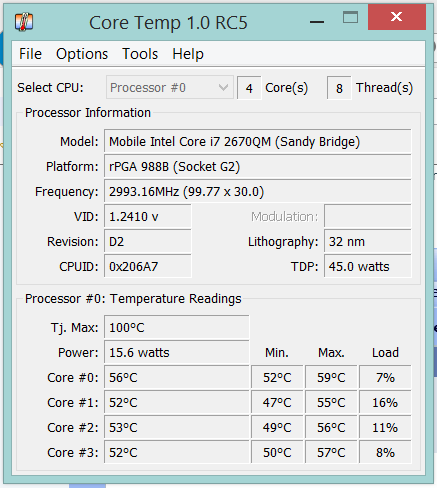Click Core #2 minimum temperature 49°C
Screen dimensions: 437x488
click(x=277, y=428)
